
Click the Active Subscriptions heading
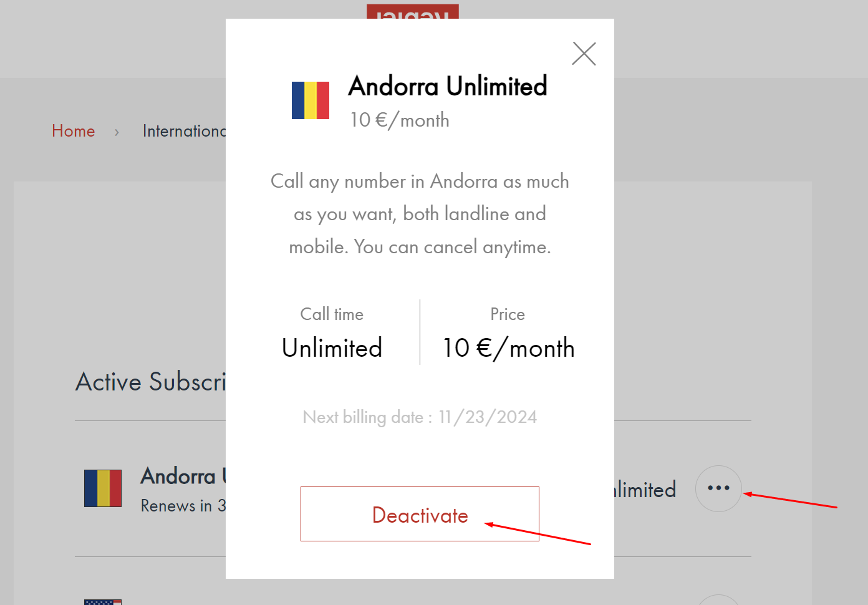tap(150, 382)
